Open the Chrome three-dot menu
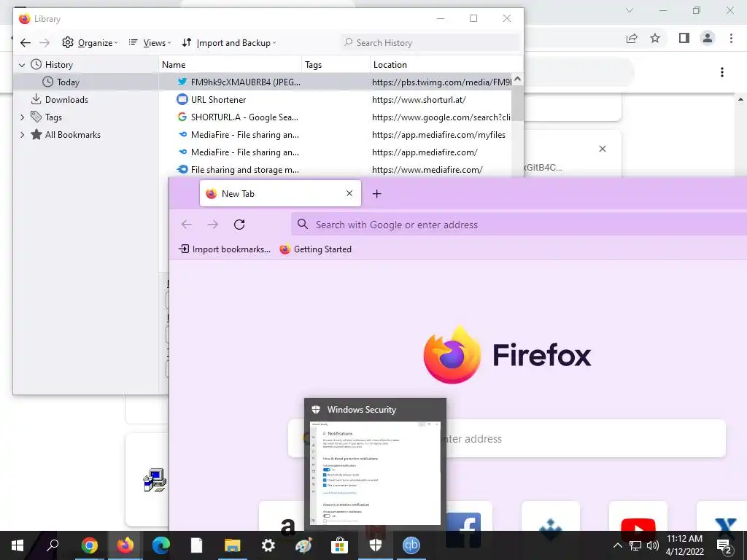Image resolution: width=747 pixels, height=560 pixels. pyautogui.click(x=731, y=38)
